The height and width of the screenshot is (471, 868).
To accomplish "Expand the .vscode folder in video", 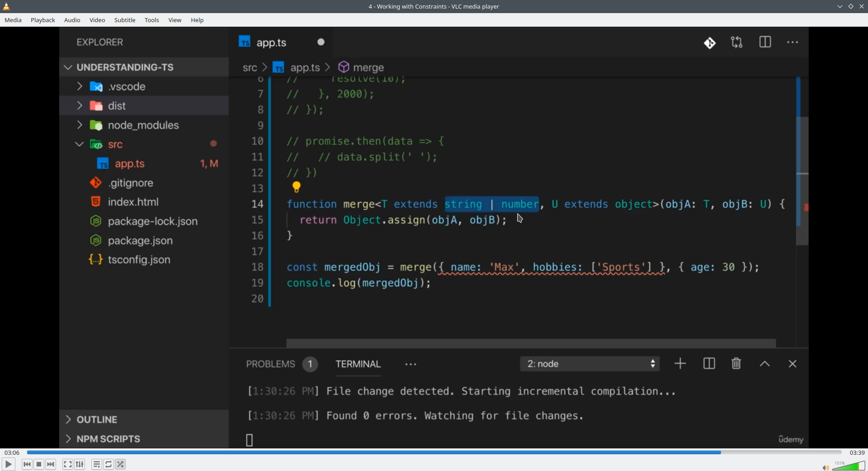I will pos(80,86).
